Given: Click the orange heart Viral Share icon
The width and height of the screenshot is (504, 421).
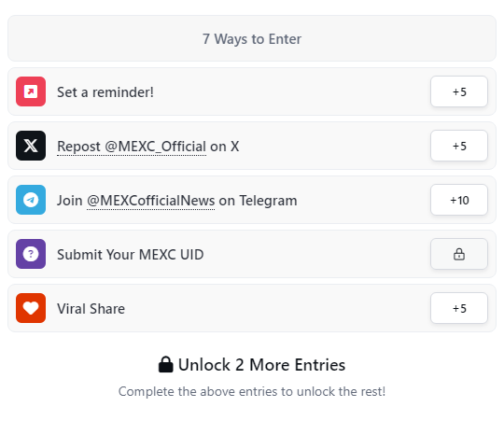Looking at the screenshot, I should pos(31,308).
